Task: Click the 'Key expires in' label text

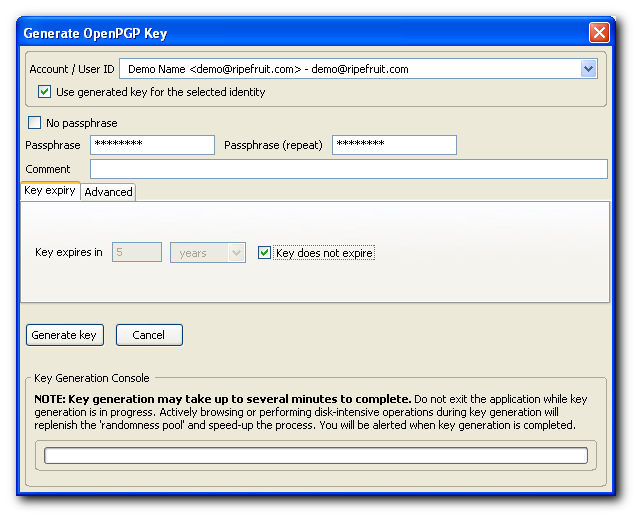Action: coord(69,253)
